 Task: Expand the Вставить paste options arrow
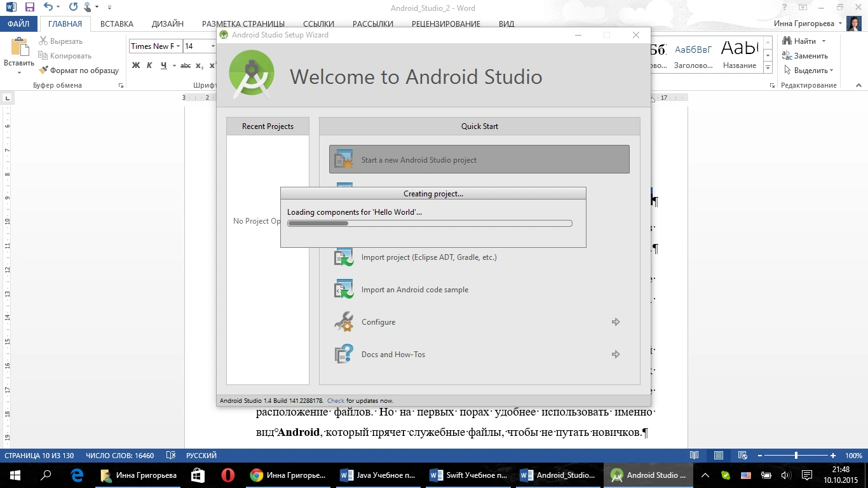pyautogui.click(x=19, y=72)
